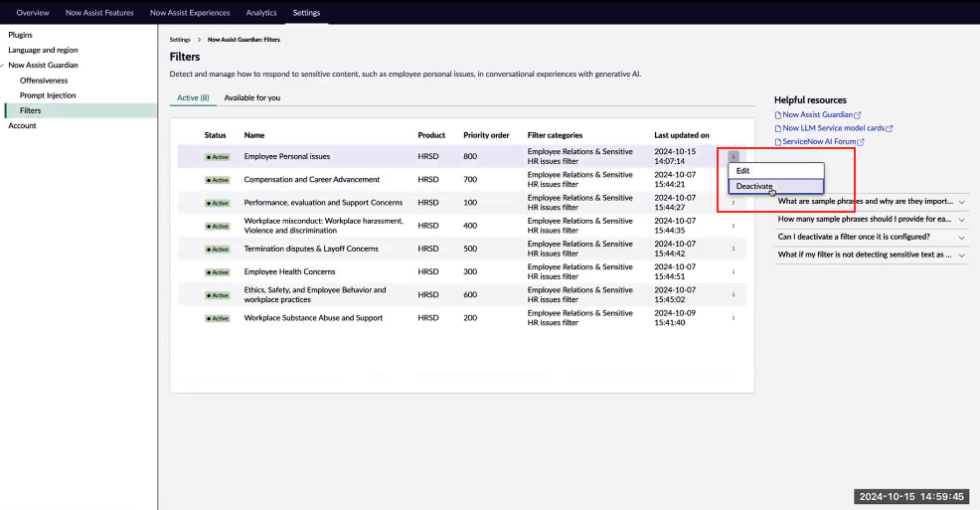This screenshot has width=980, height=510.
Task: Choose Edit from the context menu
Action: pyautogui.click(x=775, y=171)
